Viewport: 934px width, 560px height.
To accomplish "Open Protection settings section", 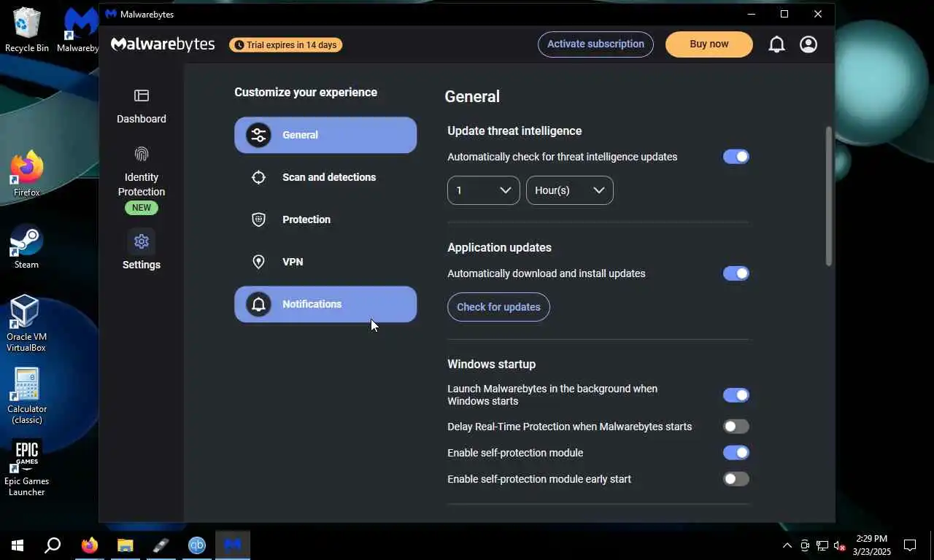I will click(325, 219).
